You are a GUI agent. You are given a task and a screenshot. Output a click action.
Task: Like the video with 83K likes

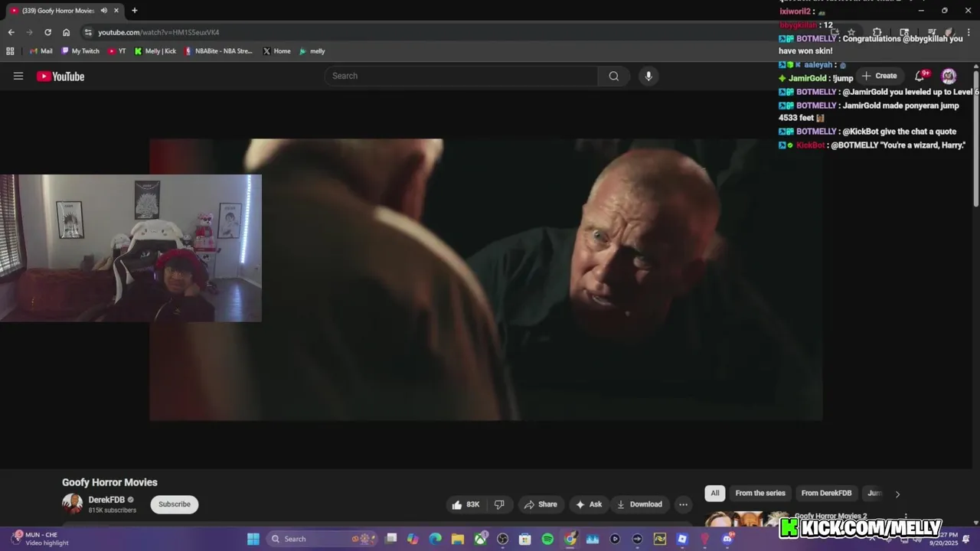click(465, 504)
